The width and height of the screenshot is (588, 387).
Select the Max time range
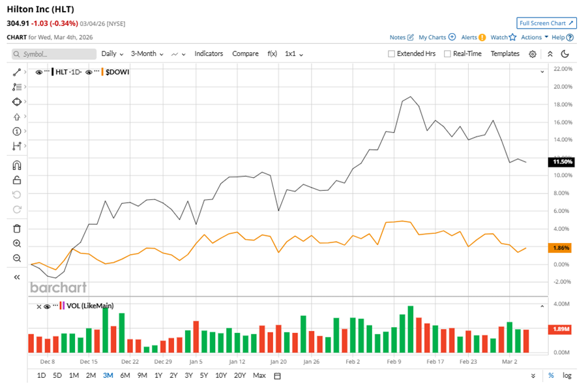tap(259, 375)
